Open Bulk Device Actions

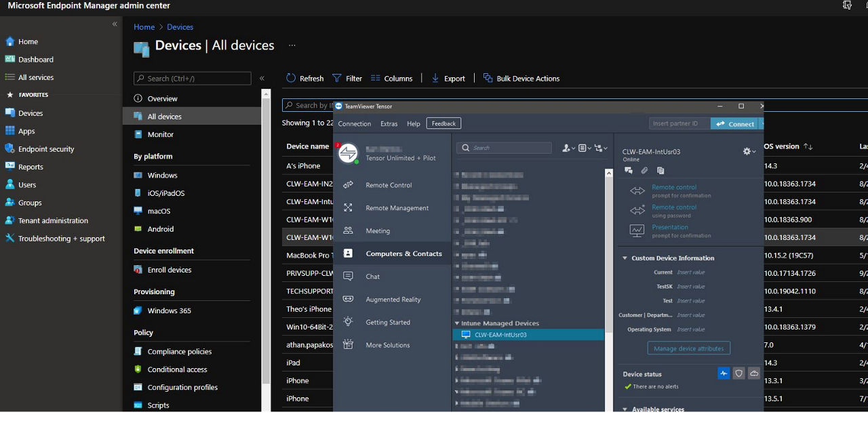[x=521, y=79]
